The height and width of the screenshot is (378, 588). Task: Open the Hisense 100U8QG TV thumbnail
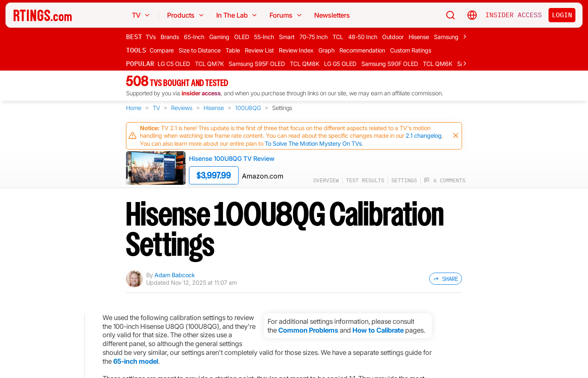click(x=156, y=168)
